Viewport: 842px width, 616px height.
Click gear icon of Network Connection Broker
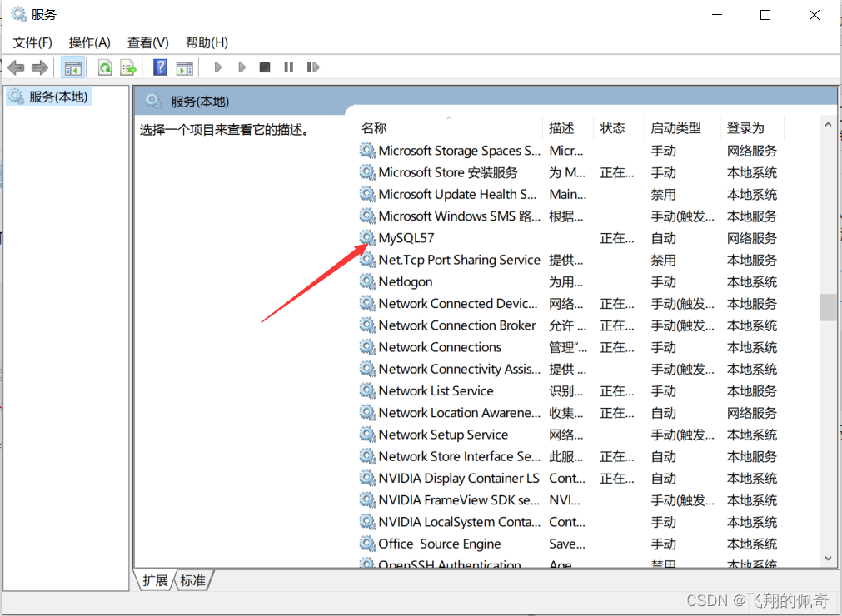pyautogui.click(x=367, y=325)
